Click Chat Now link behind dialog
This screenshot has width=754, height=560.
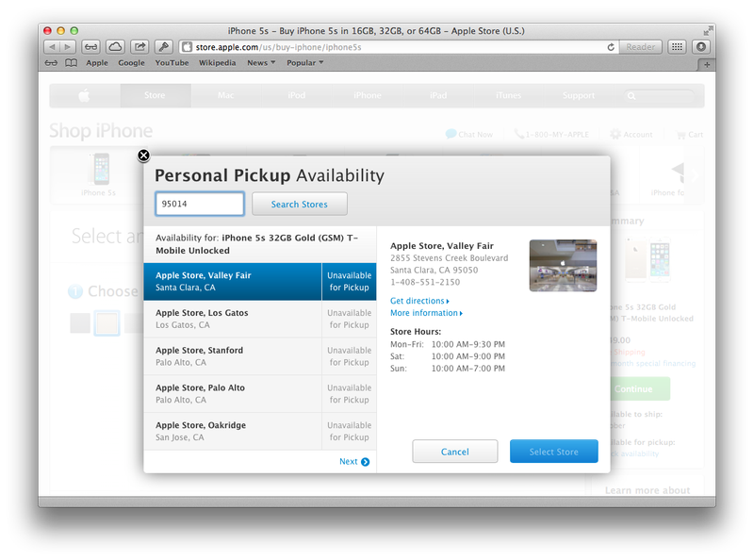click(x=469, y=134)
